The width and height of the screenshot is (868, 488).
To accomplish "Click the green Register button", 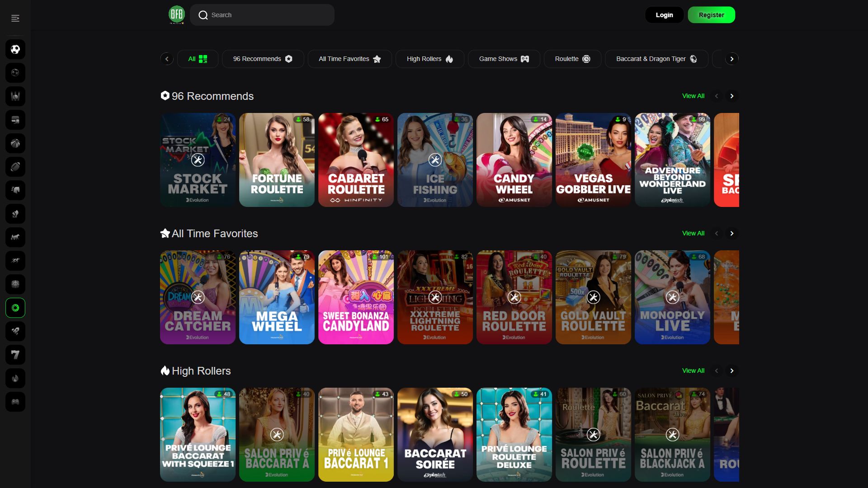I will click(711, 15).
